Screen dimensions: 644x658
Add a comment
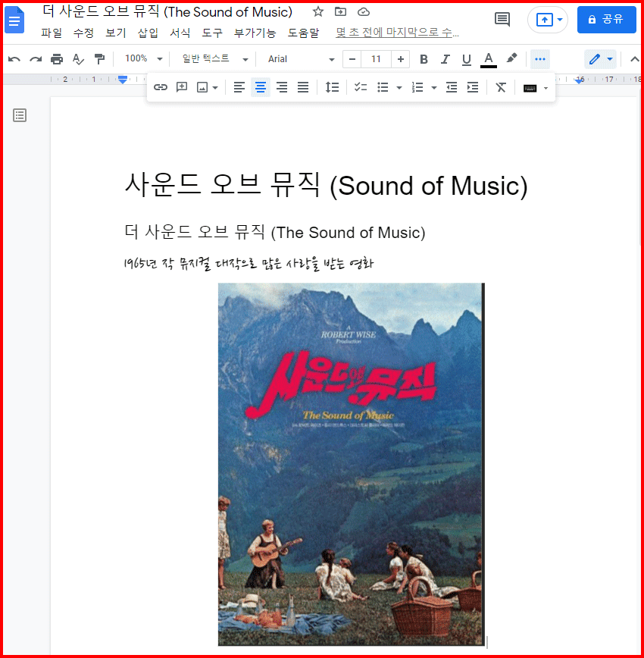coord(182,87)
